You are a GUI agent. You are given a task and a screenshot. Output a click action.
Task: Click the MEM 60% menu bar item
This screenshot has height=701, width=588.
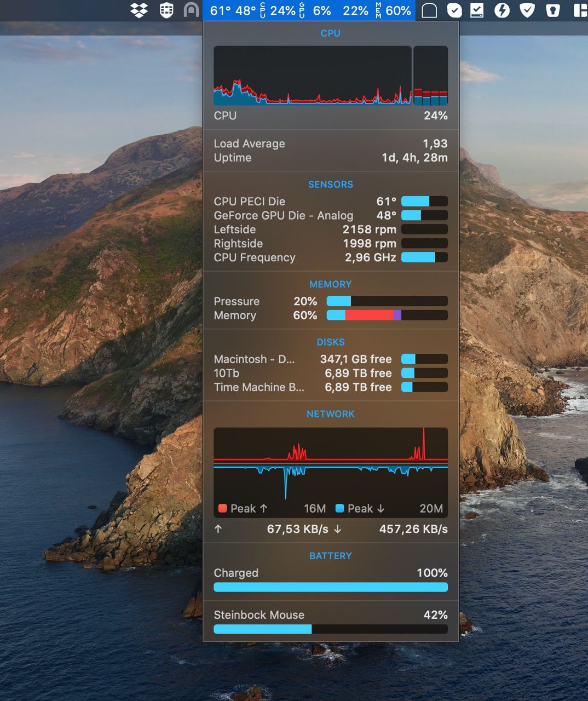click(393, 11)
